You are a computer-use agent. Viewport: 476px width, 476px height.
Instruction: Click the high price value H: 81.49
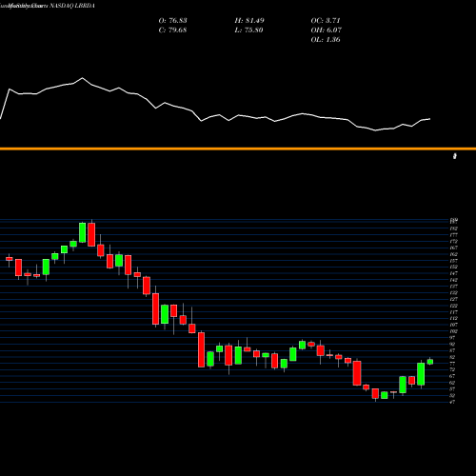point(249,21)
